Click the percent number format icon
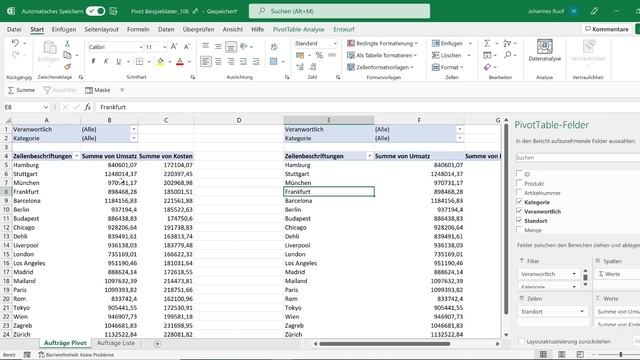This screenshot has width=640, height=360. pos(319,55)
